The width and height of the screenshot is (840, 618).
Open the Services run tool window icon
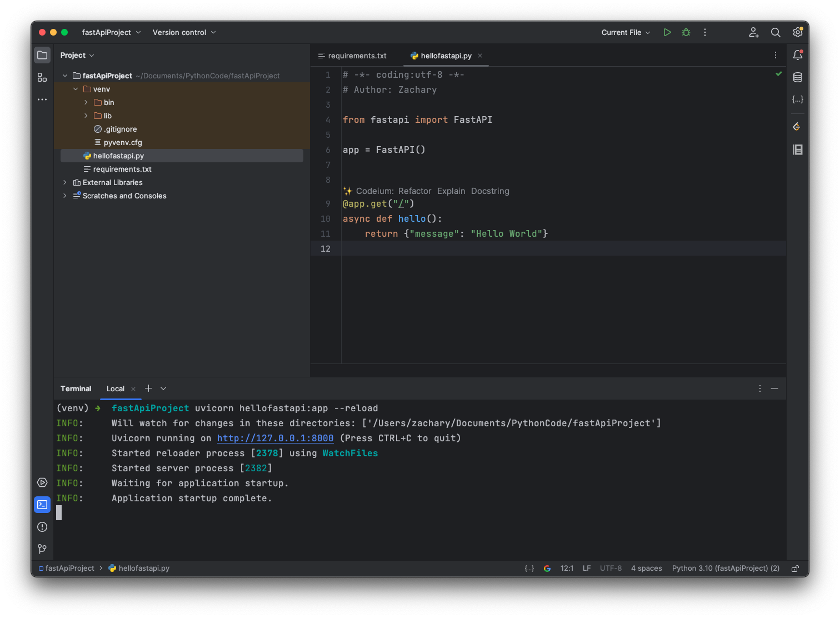42,482
